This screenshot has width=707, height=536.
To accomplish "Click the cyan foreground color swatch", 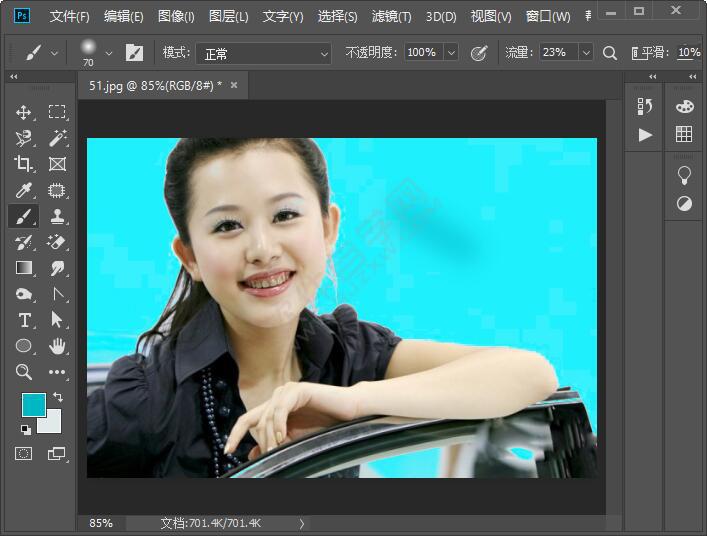I will [x=33, y=405].
